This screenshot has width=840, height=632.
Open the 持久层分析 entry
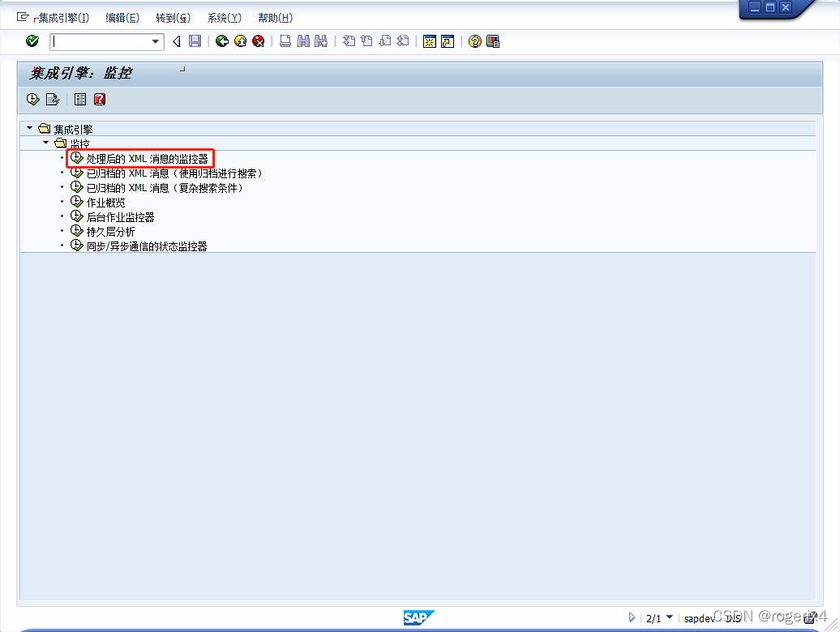[110, 232]
